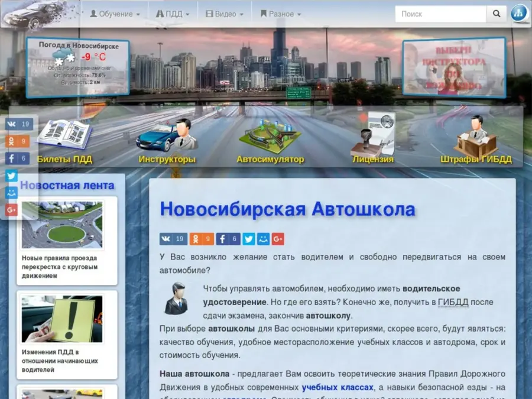This screenshot has width=532, height=399.
Task: Open the Билеты ПДД book icon
Action: [64, 135]
